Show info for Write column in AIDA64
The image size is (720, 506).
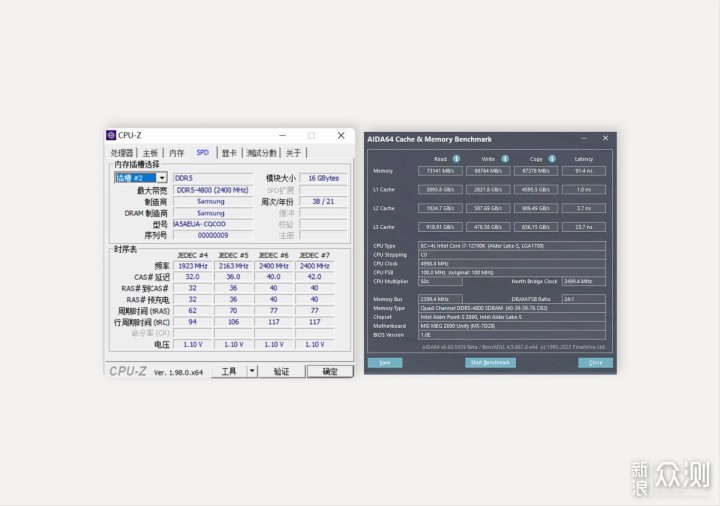pos(505,158)
